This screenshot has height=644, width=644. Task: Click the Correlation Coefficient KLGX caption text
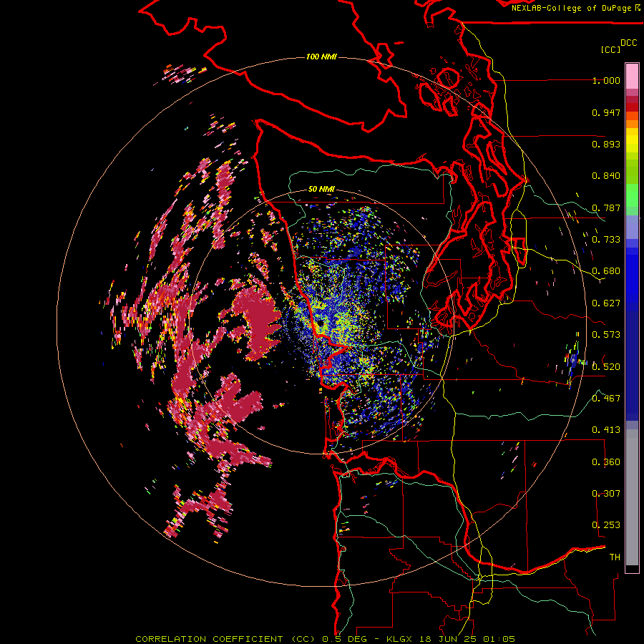pyautogui.click(x=325, y=639)
